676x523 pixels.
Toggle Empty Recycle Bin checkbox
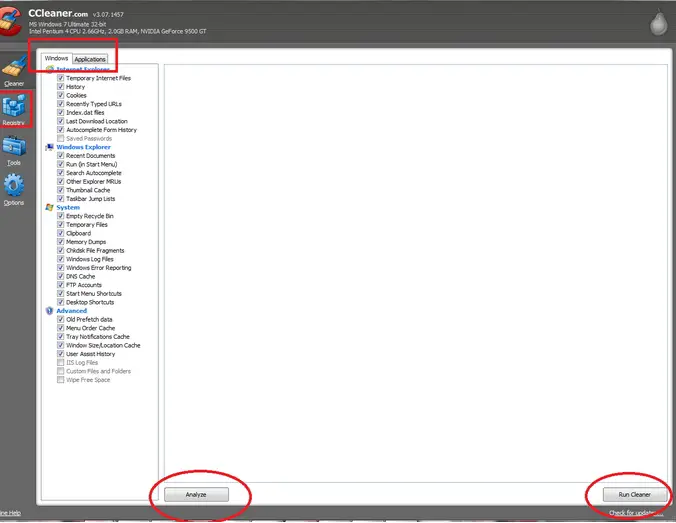pyautogui.click(x=61, y=216)
